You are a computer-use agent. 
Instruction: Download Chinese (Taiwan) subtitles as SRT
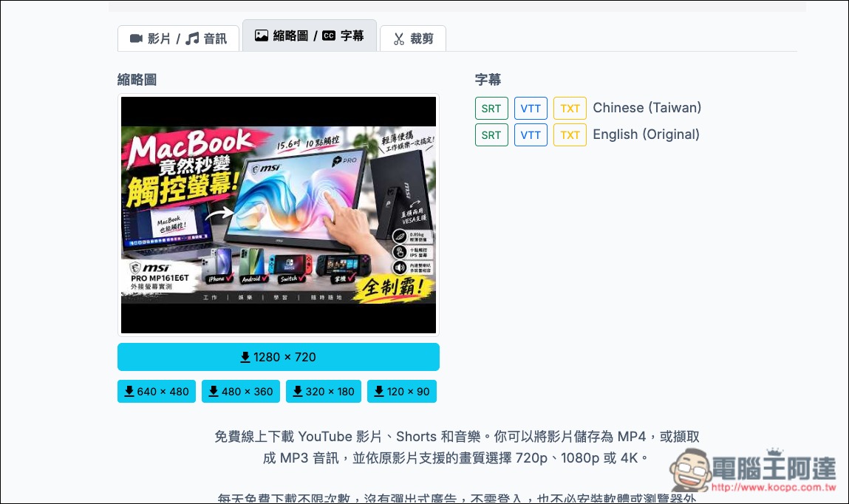click(x=491, y=109)
